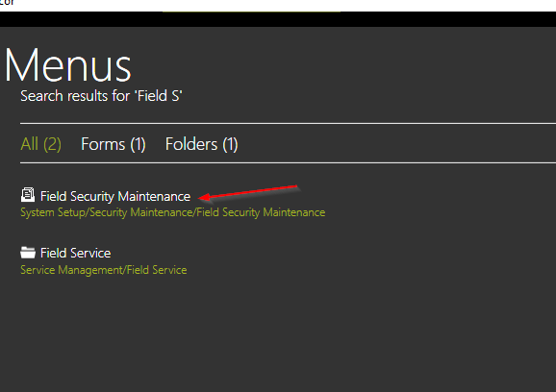This screenshot has width=556, height=392.
Task: Click the empty dark area below Field Service
Action: tap(278, 332)
